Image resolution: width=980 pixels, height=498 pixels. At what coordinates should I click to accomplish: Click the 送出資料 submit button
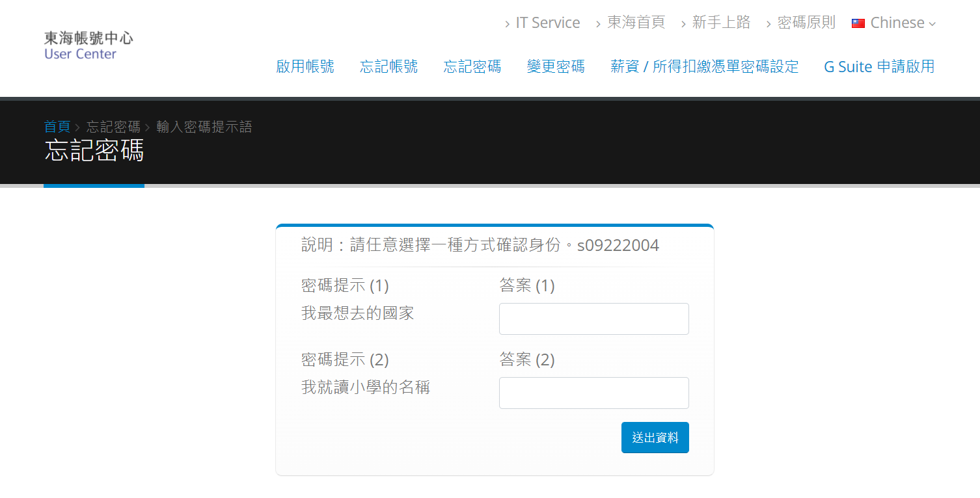[x=655, y=438]
